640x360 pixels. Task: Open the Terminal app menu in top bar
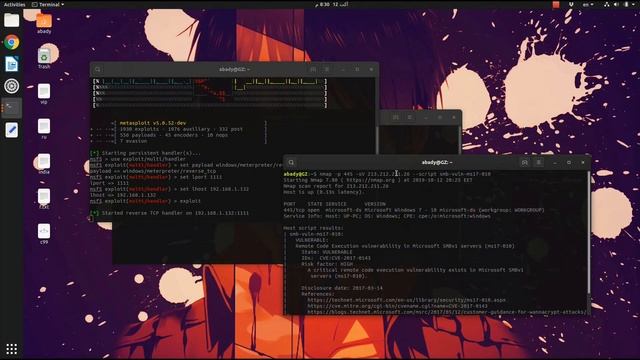tap(48, 4)
